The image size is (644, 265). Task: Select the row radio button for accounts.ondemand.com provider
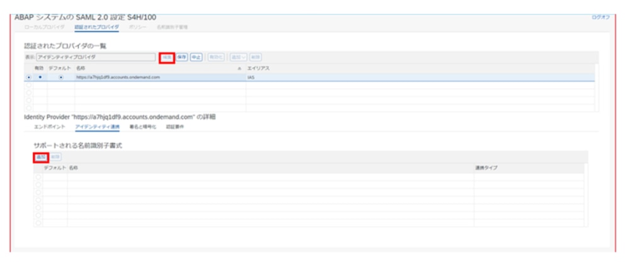28,77
